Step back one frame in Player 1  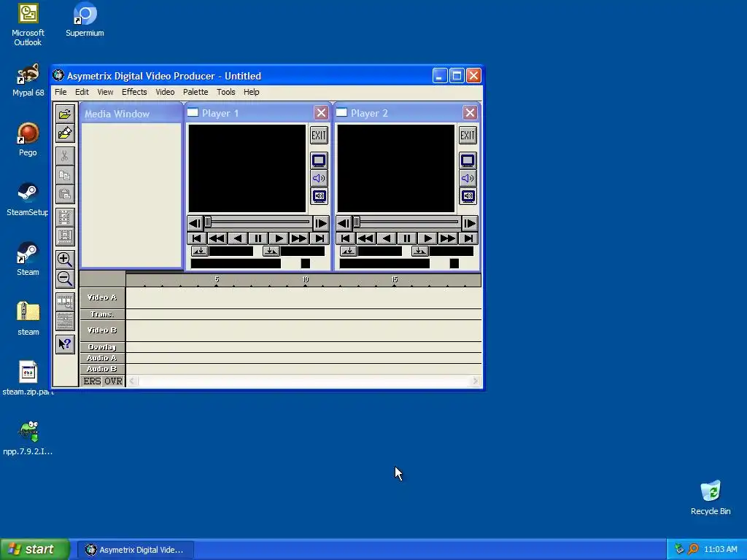pos(196,223)
